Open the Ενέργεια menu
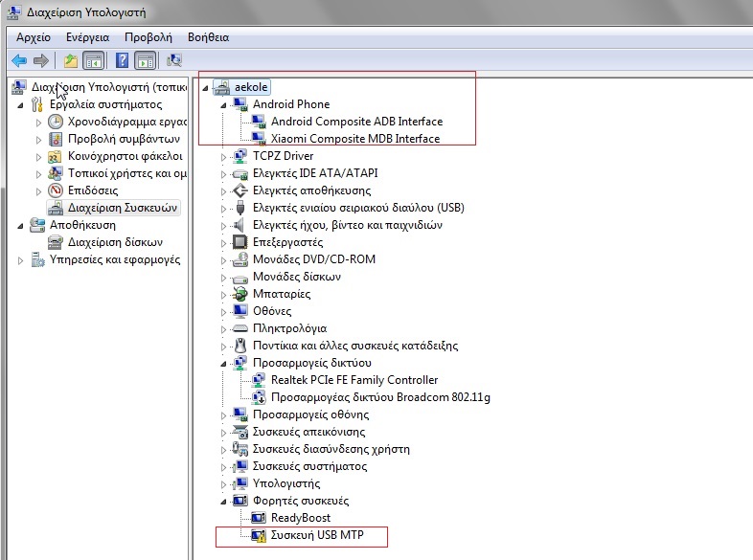The width and height of the screenshot is (753, 560). point(89,37)
